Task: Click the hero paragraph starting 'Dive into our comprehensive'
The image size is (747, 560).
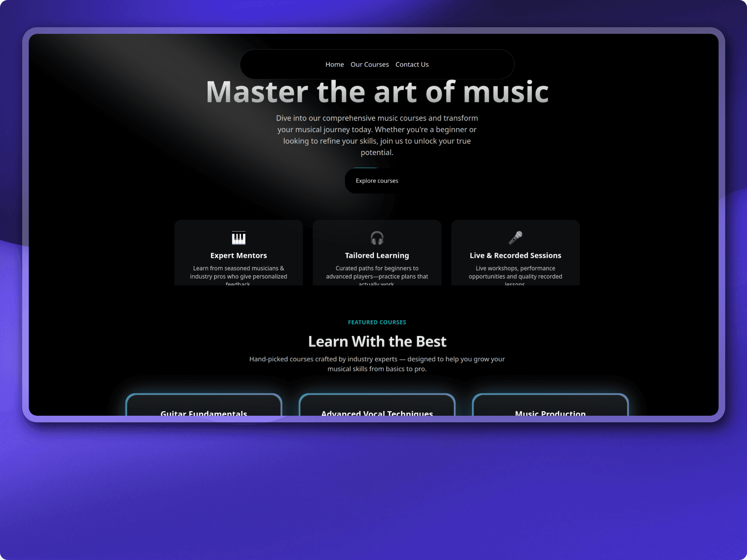Action: [377, 135]
